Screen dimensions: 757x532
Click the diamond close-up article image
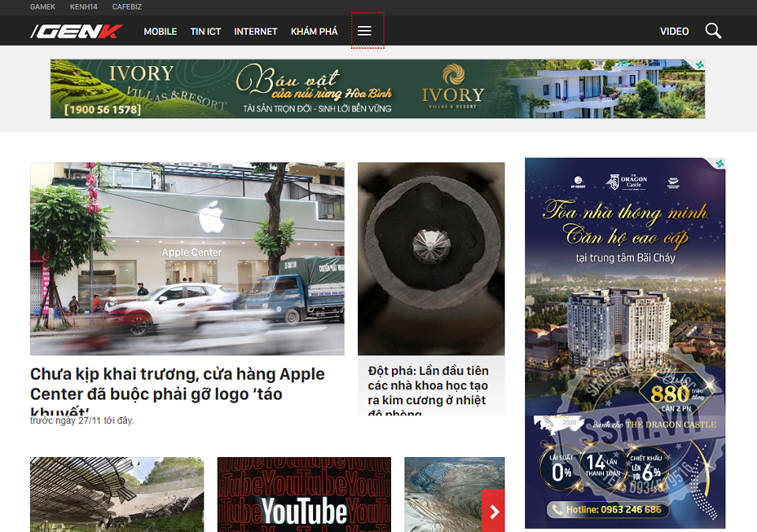click(x=431, y=259)
